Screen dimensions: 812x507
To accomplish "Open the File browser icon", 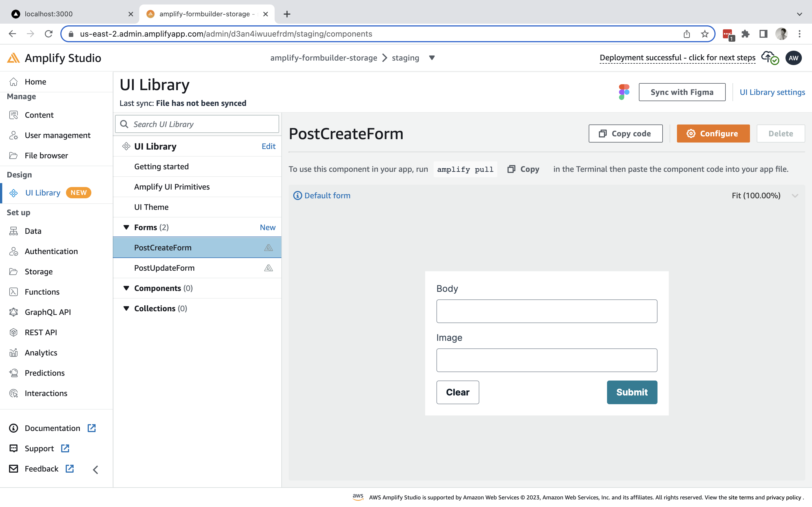I will click(14, 155).
